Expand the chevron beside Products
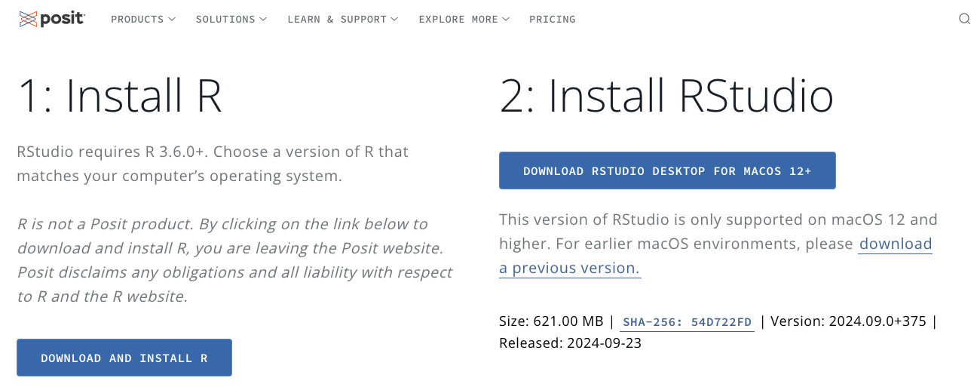Viewport: 980px width, 387px height. (x=172, y=20)
